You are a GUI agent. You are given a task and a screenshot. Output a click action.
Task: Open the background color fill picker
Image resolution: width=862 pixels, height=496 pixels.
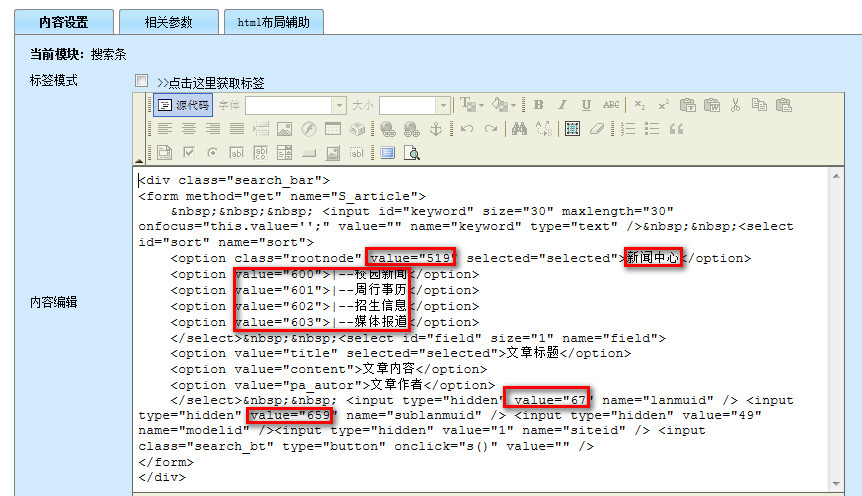(504, 105)
